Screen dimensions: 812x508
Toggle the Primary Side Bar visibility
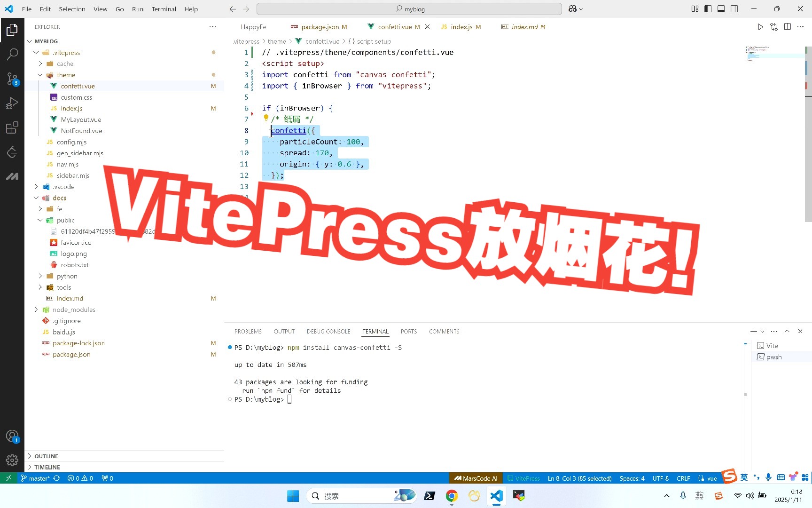tap(708, 9)
